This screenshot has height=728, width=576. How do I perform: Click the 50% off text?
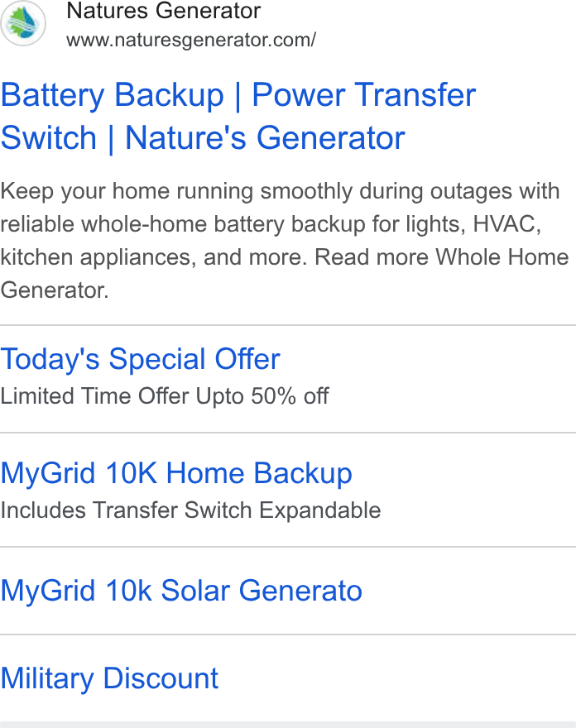290,396
